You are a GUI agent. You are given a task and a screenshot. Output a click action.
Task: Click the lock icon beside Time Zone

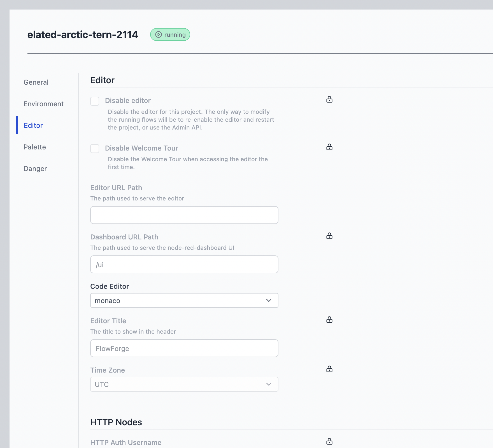tap(329, 369)
